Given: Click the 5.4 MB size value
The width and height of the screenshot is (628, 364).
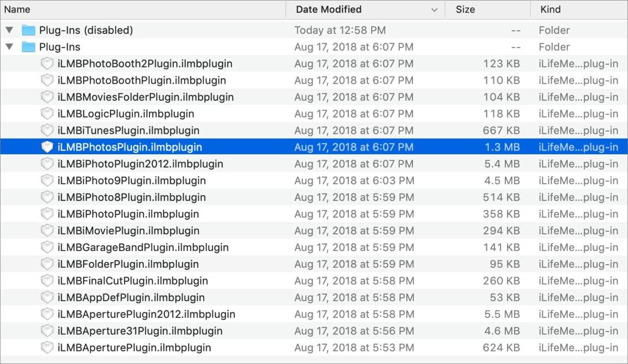Looking at the screenshot, I should click(x=502, y=164).
